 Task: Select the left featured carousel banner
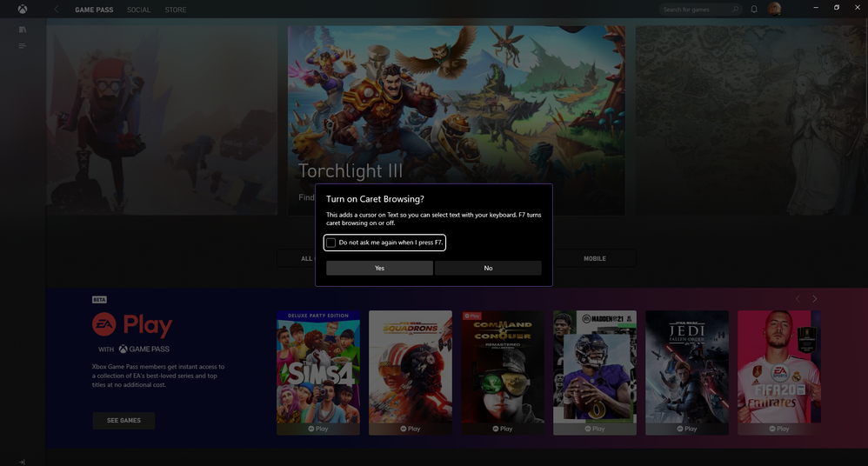click(162, 120)
